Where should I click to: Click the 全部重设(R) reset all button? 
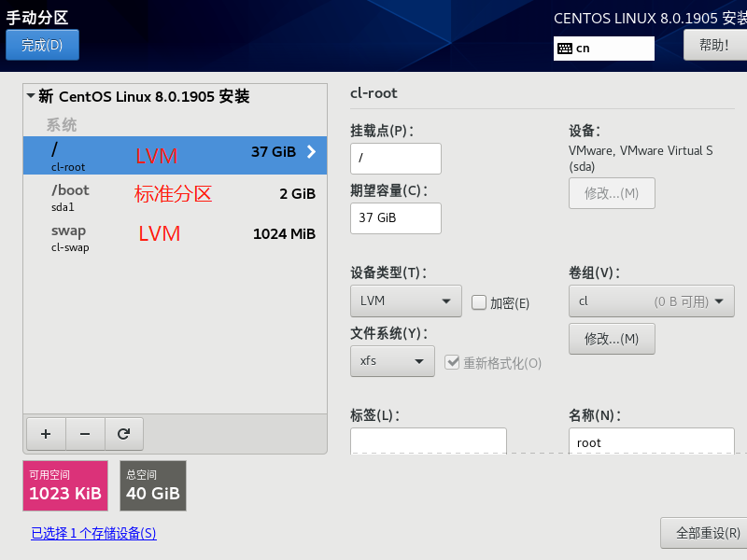(704, 533)
